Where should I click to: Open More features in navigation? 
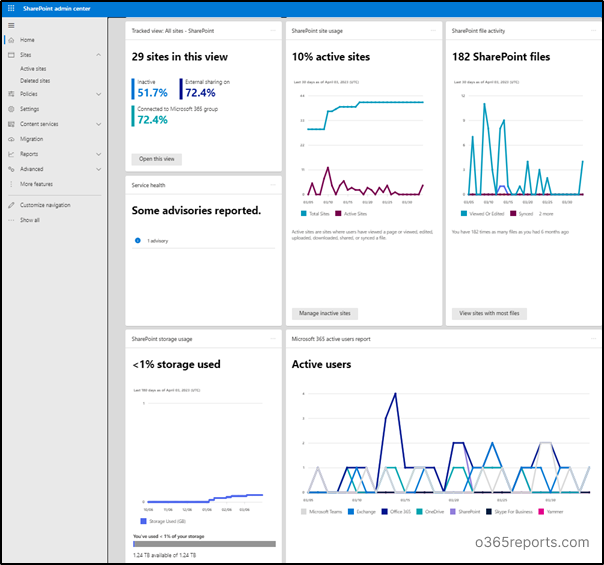(x=37, y=184)
